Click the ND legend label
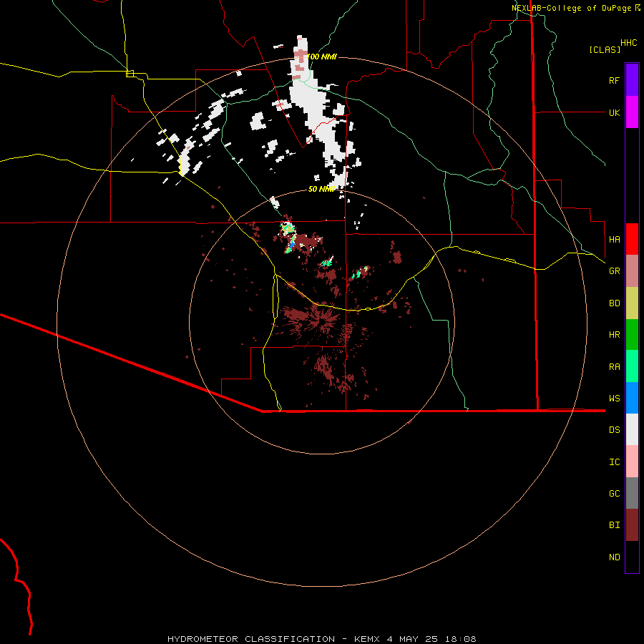644x644 pixels. coord(614,557)
